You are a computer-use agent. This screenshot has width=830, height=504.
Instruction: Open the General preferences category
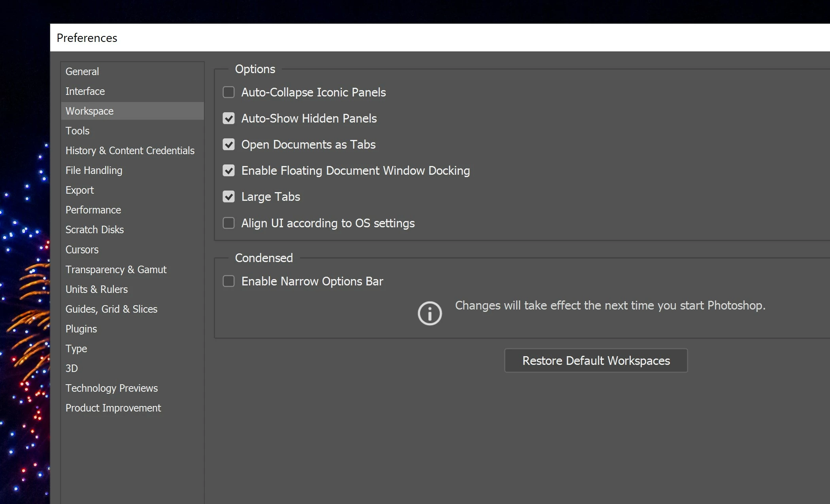coord(82,72)
